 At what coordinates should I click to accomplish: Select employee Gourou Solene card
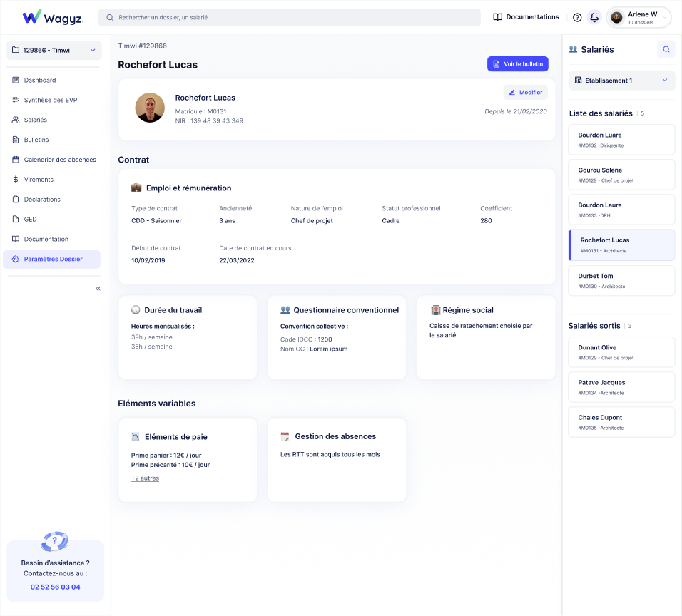(x=621, y=175)
